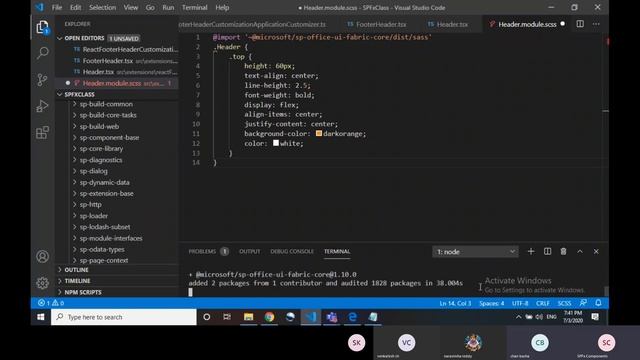Switch to the Debug Console tab
Screen dimensions: 640x360
292,251
